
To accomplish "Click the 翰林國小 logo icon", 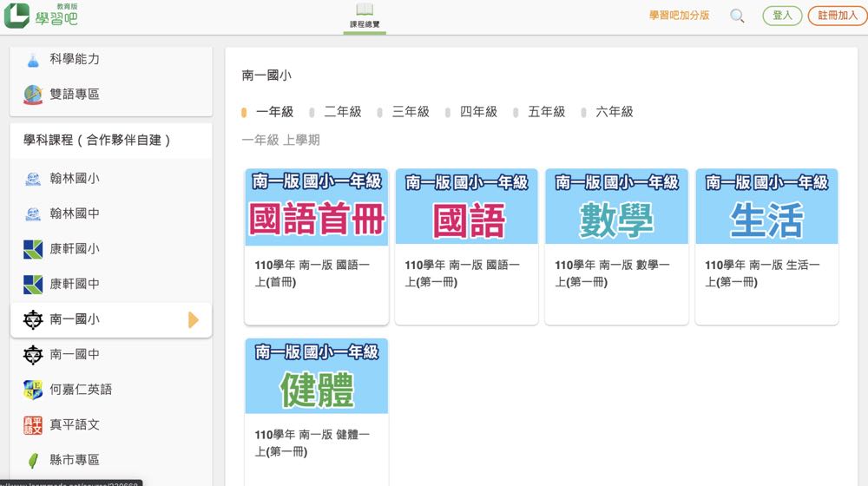I will coord(33,179).
